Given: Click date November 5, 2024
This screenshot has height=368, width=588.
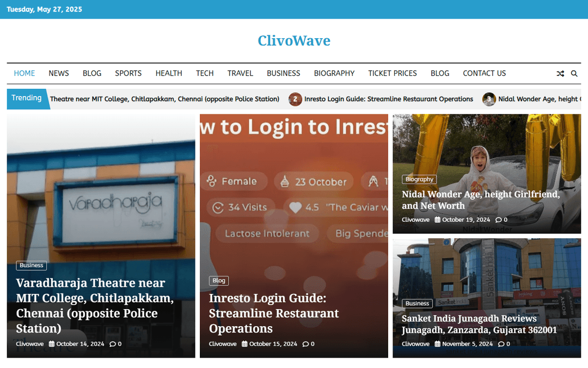Looking at the screenshot, I should [x=467, y=344].
